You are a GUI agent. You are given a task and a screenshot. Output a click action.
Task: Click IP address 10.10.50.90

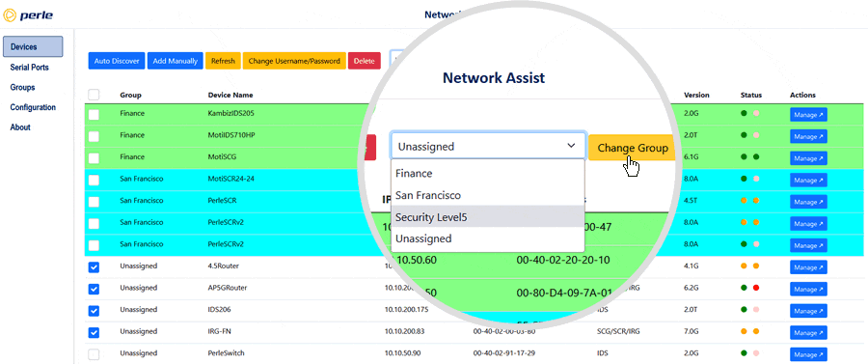click(402, 352)
